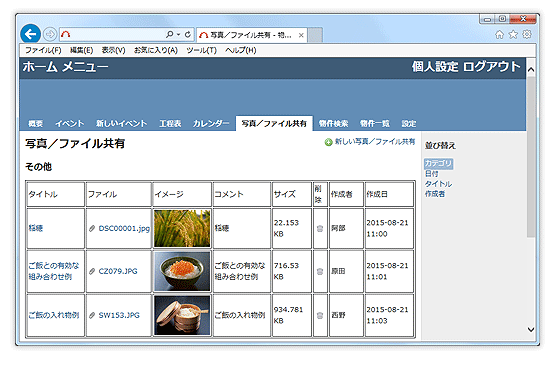
Task: Click the 22.153 KB size cell
Action: pos(292,228)
